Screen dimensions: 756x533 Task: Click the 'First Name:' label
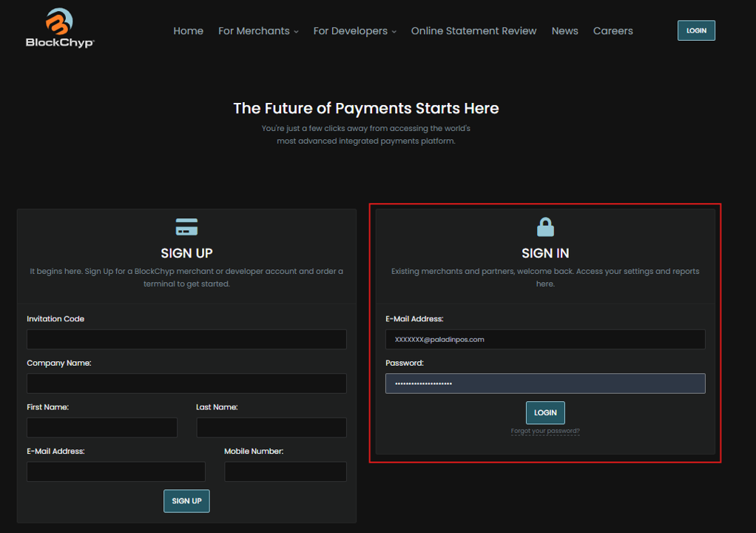click(48, 407)
